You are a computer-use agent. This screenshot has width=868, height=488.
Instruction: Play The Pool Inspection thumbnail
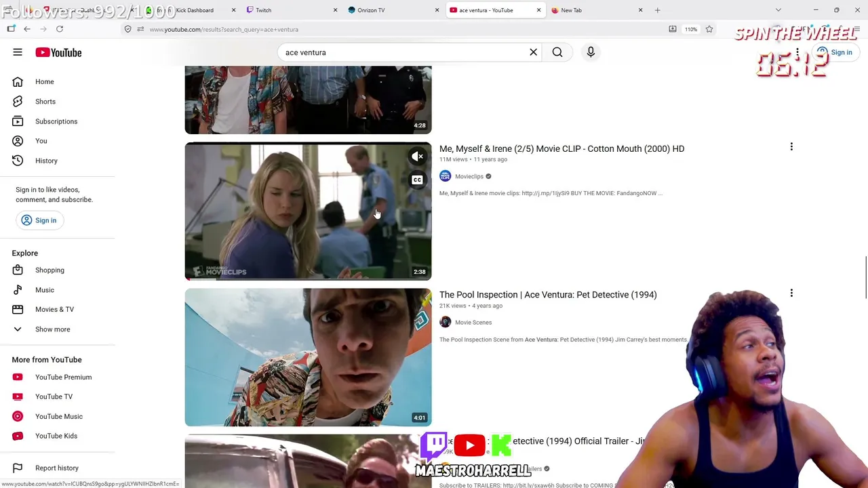308,358
